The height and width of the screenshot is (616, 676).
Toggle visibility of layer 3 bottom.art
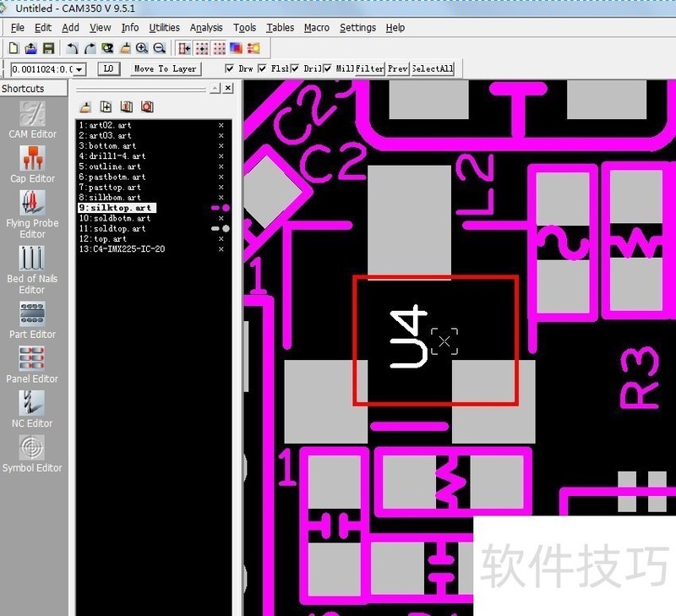221,145
